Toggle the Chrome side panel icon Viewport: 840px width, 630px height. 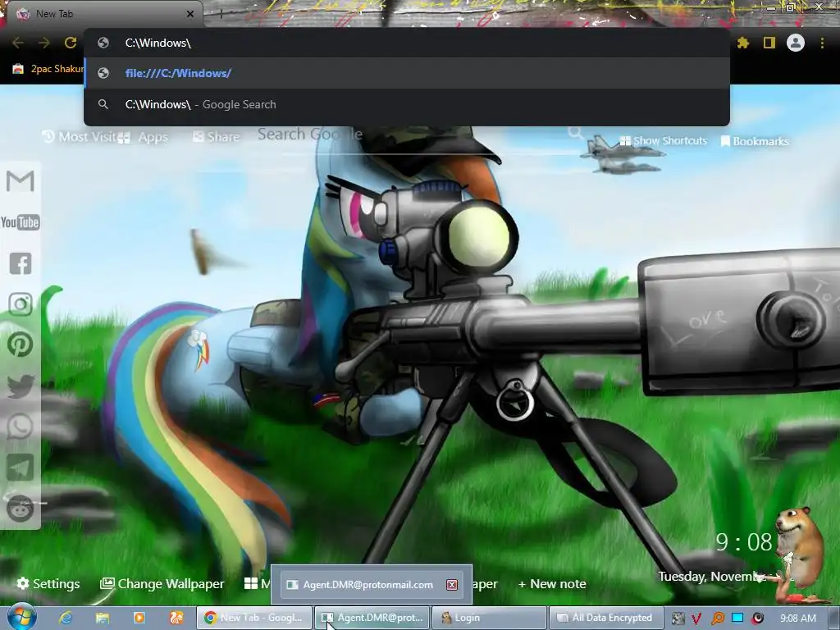[769, 43]
